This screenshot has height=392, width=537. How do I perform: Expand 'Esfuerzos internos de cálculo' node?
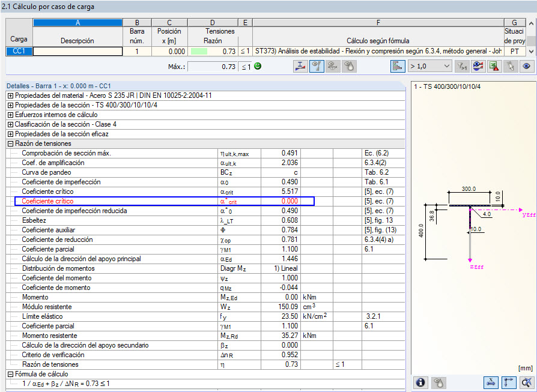(x=10, y=115)
